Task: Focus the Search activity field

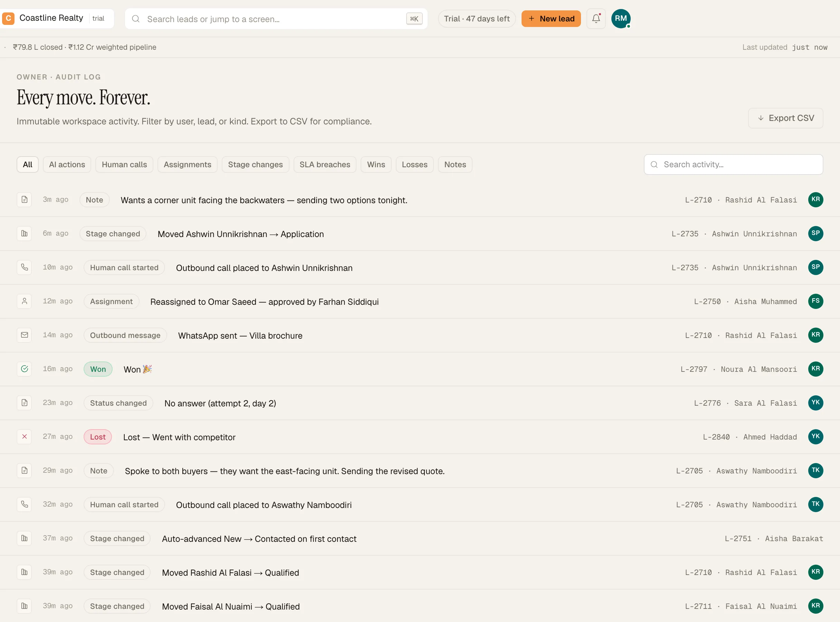Action: pos(733,164)
